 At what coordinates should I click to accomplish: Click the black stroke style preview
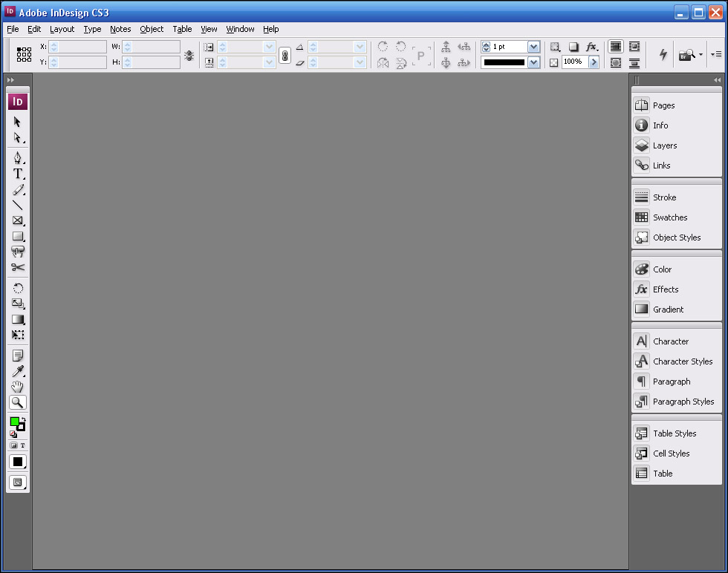click(504, 62)
